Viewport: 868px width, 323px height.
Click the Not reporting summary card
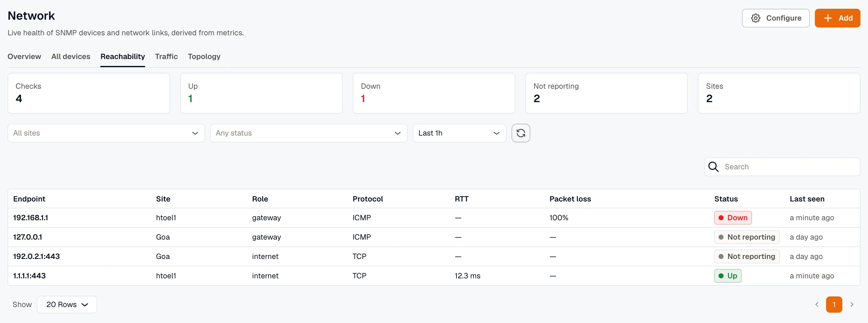click(x=606, y=93)
